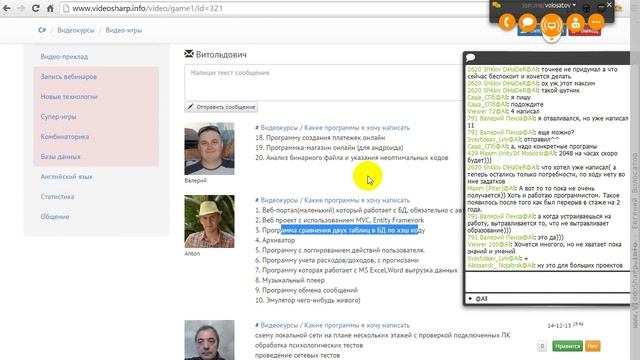
Task: Open the Видео-игры breadcrumb link
Action: 124,30
